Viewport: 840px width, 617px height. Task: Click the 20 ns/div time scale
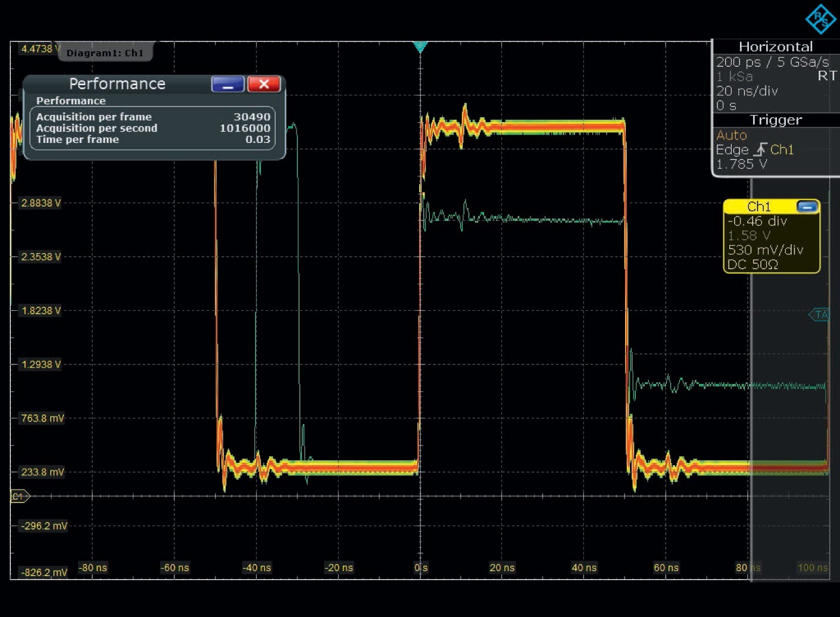point(747,91)
